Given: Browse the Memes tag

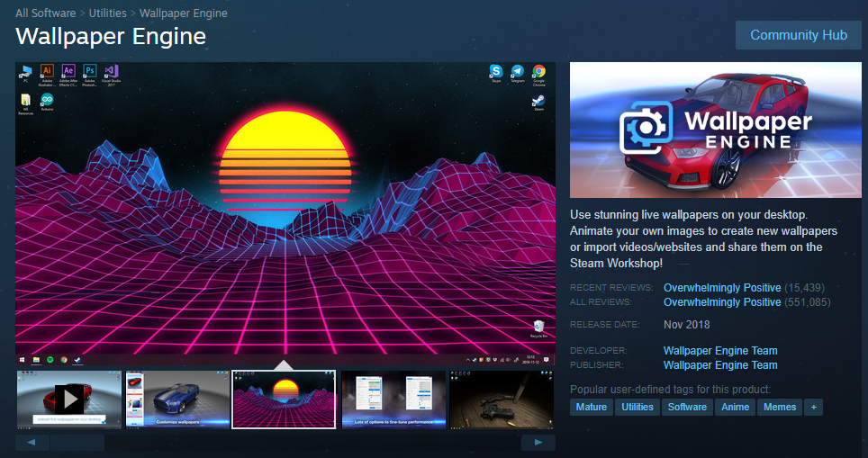Looking at the screenshot, I should pos(780,407).
